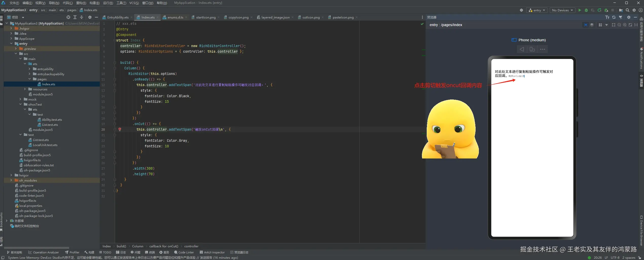Open the Profiler tool window
Screen dimensions: 644x260
[72, 252]
